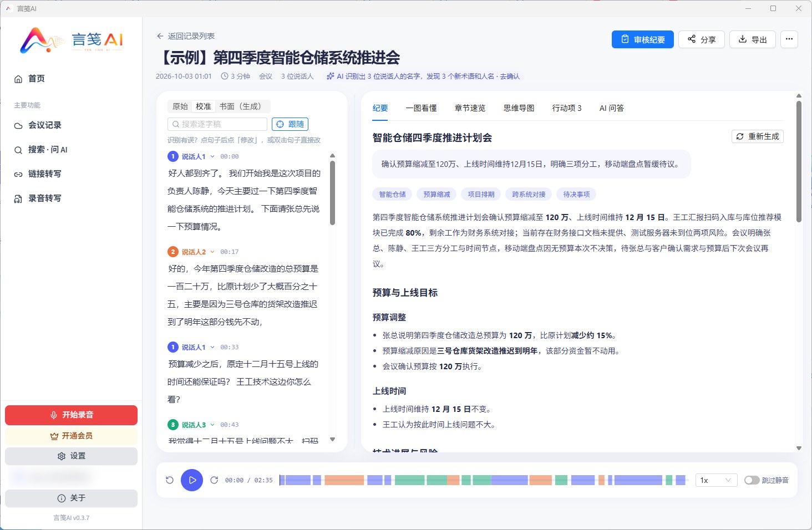Open 会议记录 cloud icon in sidebar

click(x=18, y=125)
